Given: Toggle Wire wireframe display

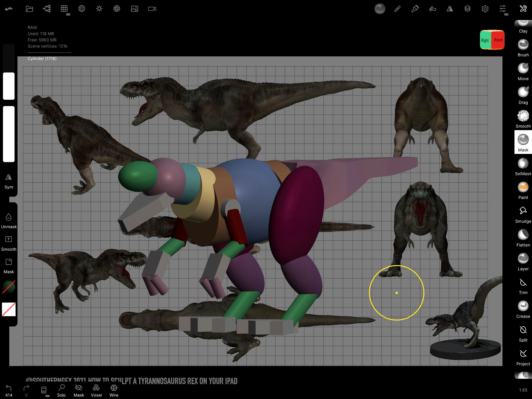Looking at the screenshot, I should pos(114,391).
